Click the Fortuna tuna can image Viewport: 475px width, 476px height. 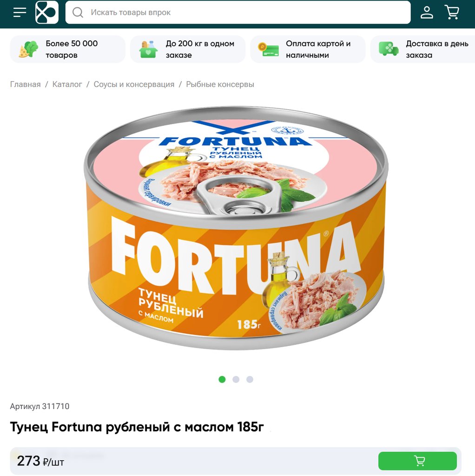tap(236, 228)
